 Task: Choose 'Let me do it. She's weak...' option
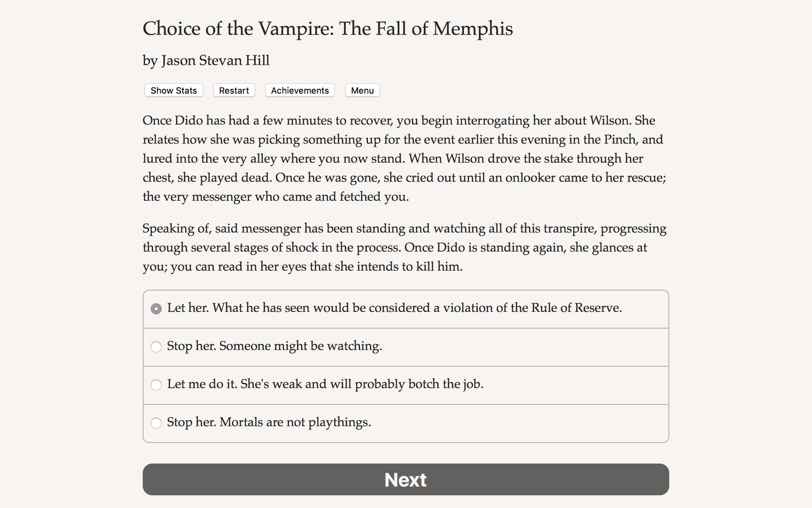325,385
